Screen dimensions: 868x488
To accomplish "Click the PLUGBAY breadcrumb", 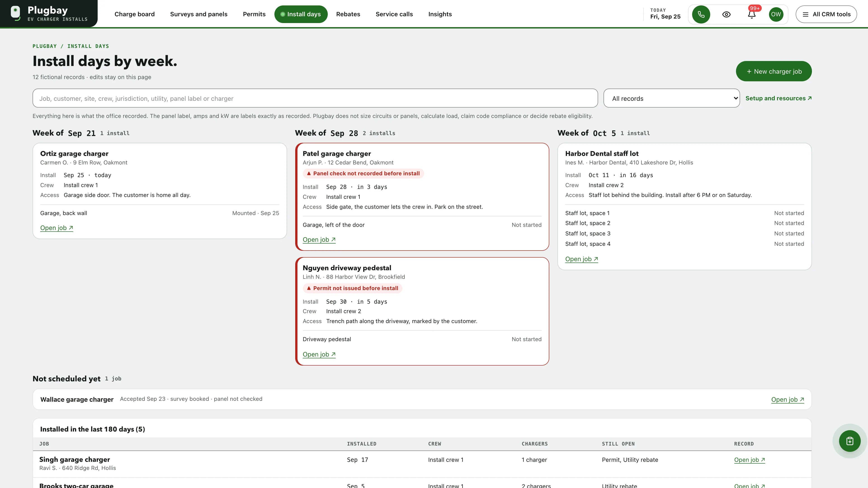I will [x=45, y=46].
